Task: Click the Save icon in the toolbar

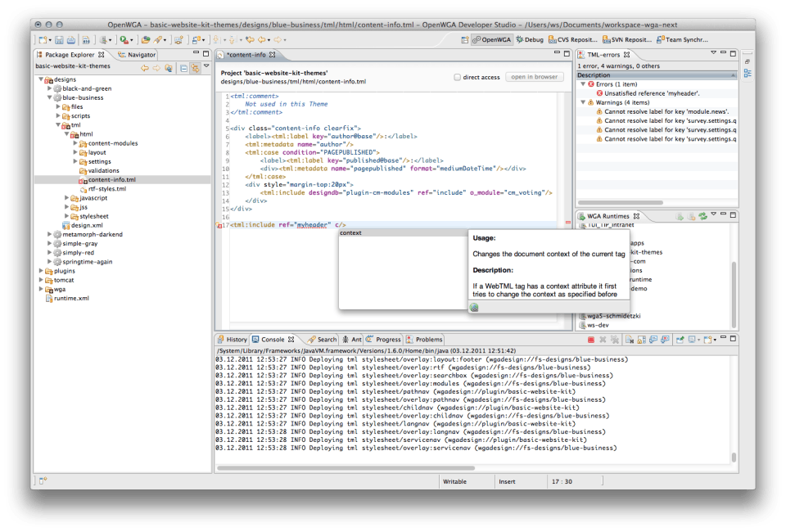Action: 57,39
